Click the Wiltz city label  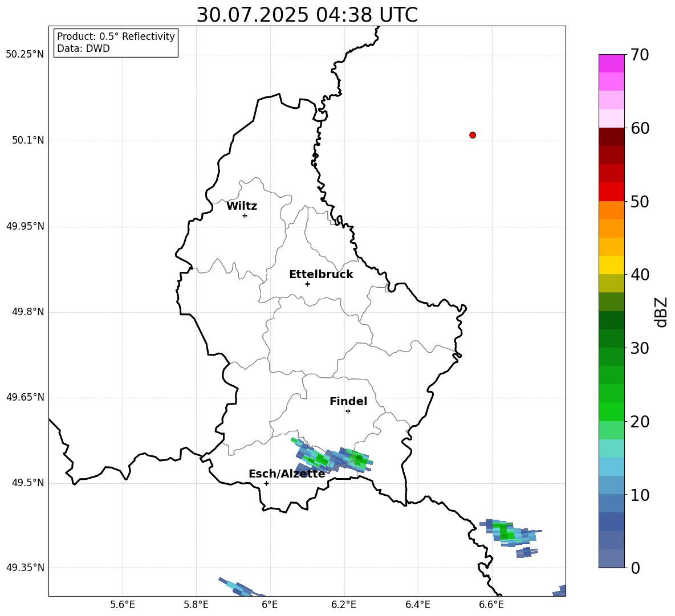[x=242, y=206]
